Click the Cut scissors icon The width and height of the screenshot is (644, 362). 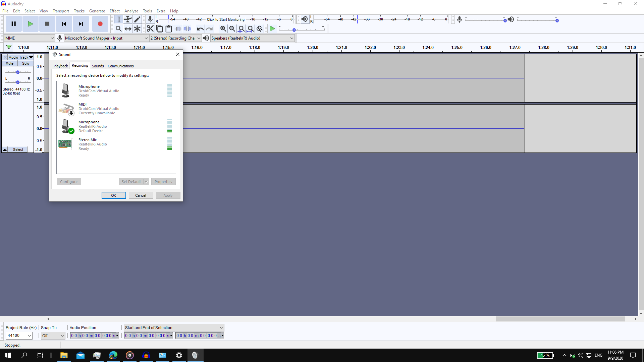[150, 29]
